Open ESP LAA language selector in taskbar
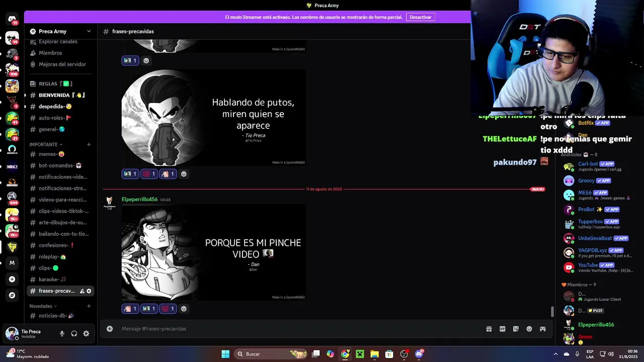 click(x=590, y=354)
